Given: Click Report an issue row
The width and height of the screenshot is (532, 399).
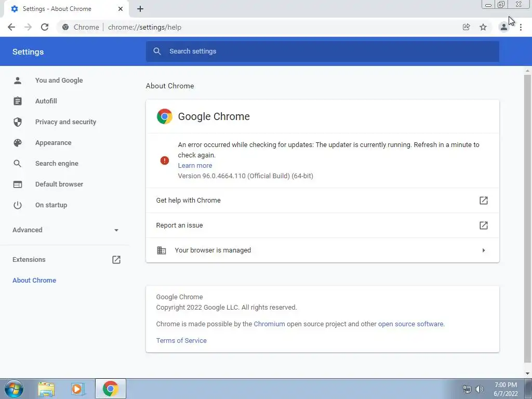Looking at the screenshot, I should pos(322,225).
